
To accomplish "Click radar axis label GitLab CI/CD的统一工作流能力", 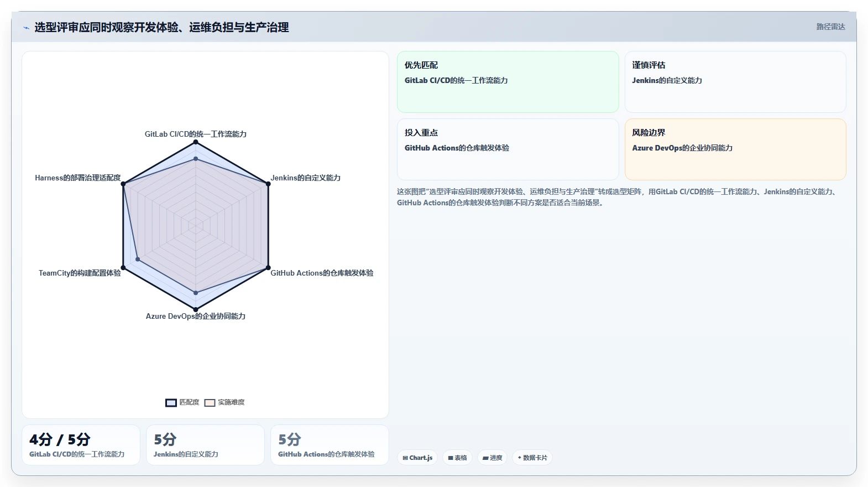I will pos(196,134).
